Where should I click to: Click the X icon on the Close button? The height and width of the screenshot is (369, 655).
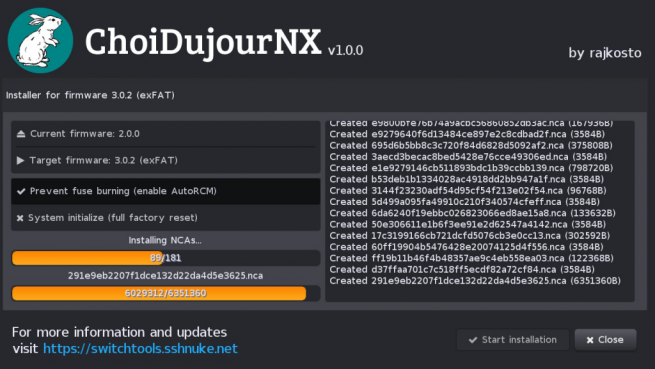click(590, 340)
